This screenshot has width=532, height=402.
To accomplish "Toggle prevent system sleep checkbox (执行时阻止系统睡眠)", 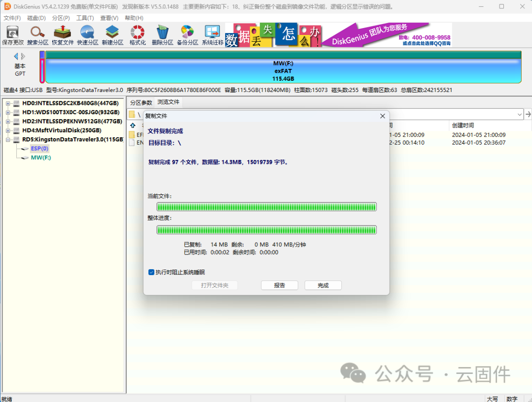I will coord(151,272).
